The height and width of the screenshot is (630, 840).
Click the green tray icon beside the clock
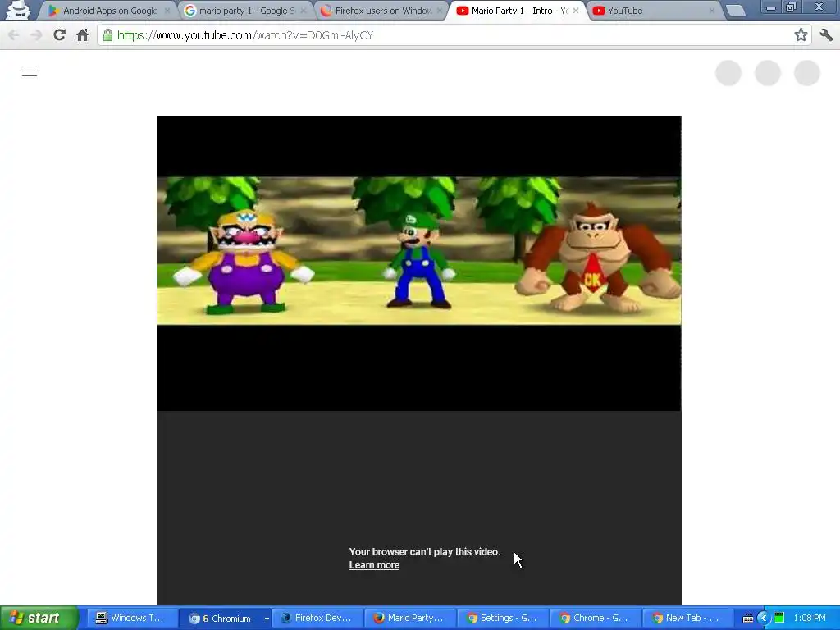[x=779, y=619]
